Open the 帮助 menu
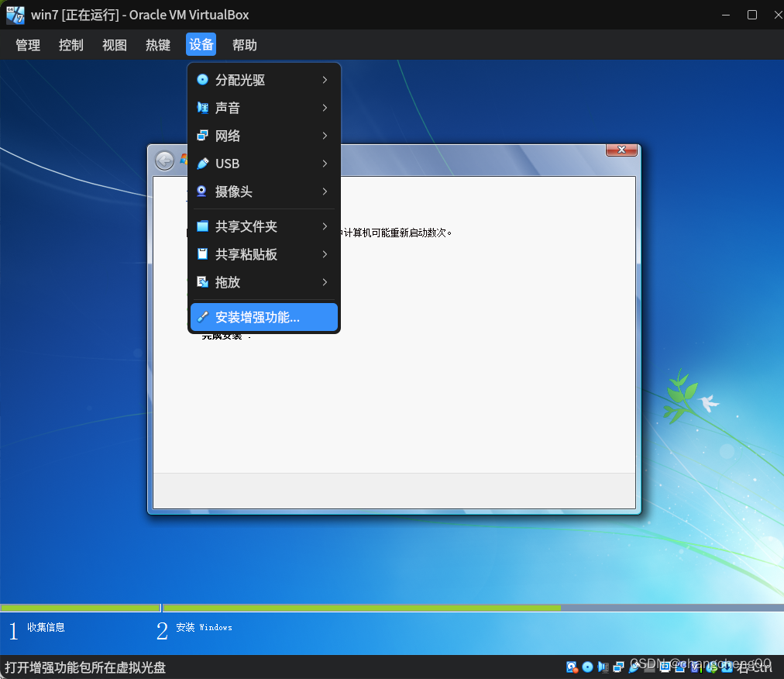Viewport: 784px width, 679px height. [245, 45]
